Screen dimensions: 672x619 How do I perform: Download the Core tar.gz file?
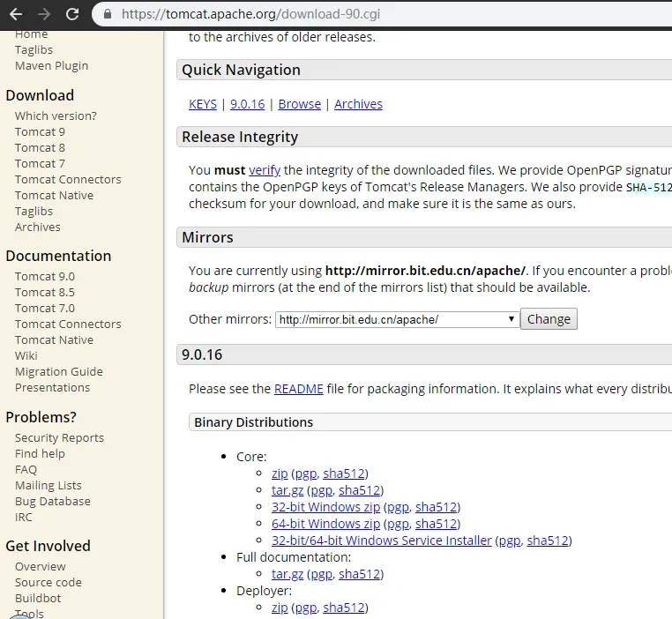(x=287, y=490)
